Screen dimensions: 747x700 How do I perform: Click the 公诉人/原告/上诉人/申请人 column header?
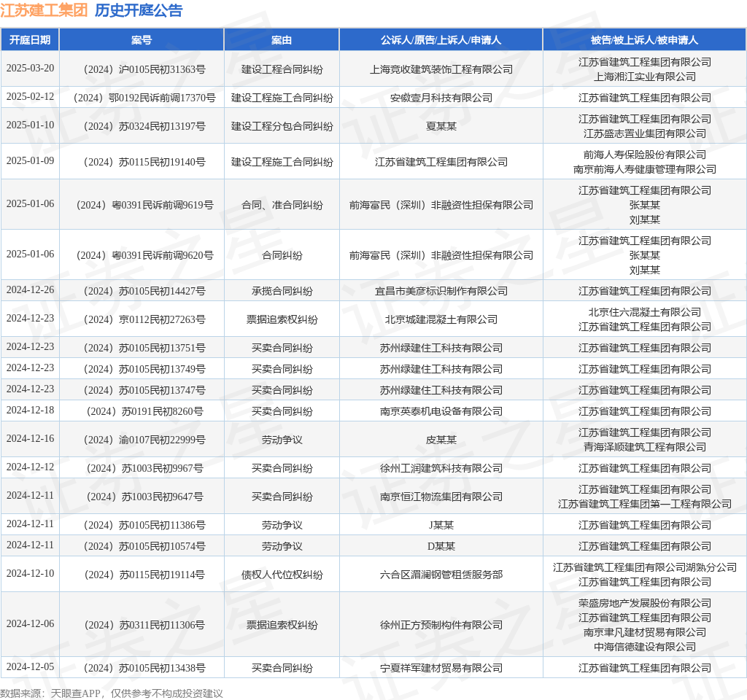441,40
